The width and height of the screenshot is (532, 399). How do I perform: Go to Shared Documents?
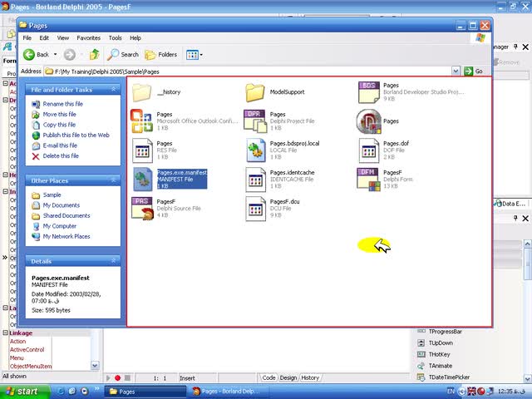pyautogui.click(x=66, y=216)
